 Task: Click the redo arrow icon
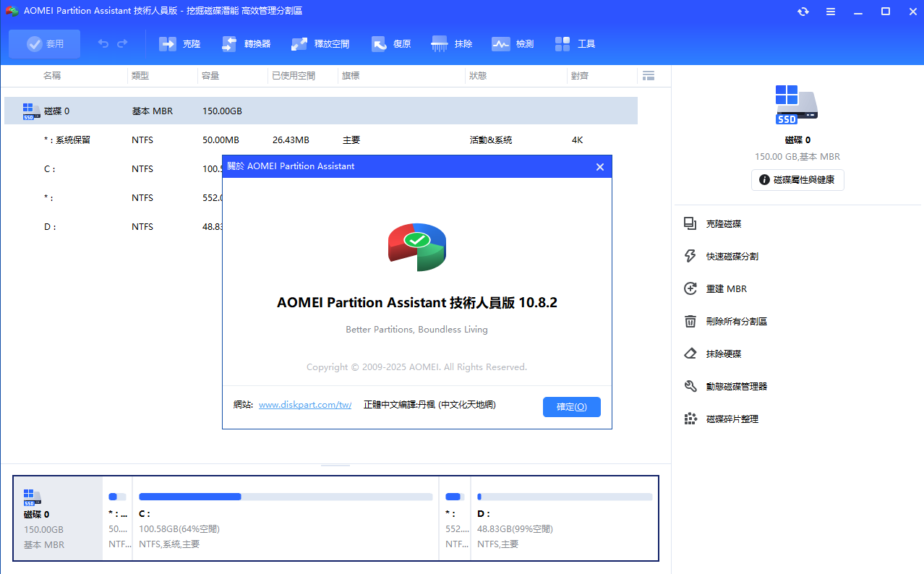point(122,44)
